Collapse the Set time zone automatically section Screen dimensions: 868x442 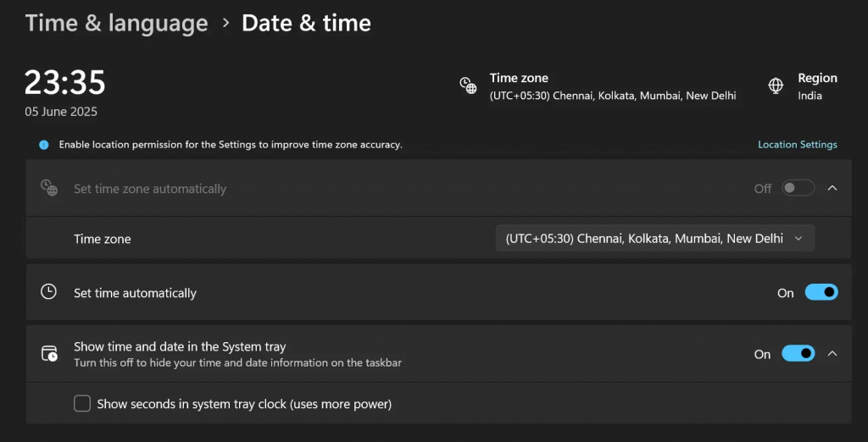[832, 188]
